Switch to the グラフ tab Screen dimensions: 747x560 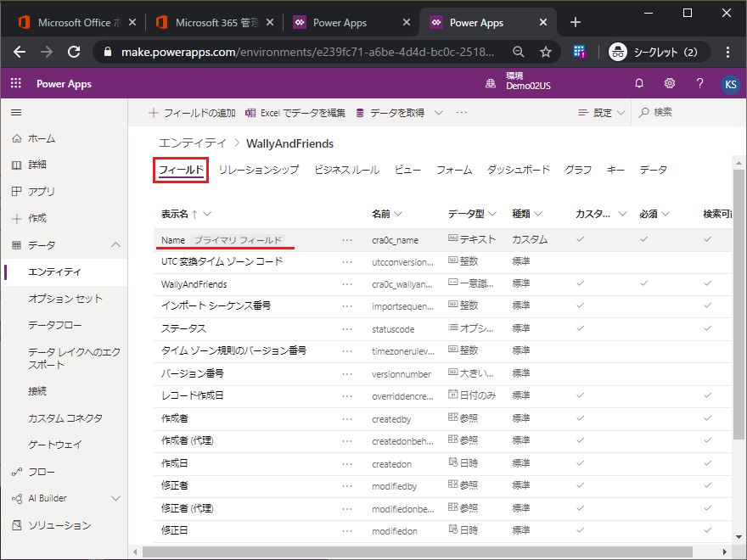pos(578,170)
